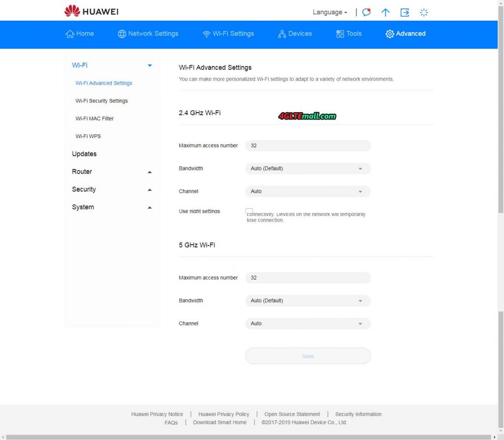Open the notifications message bubble icon
This screenshot has width=504, height=440.
point(366,12)
